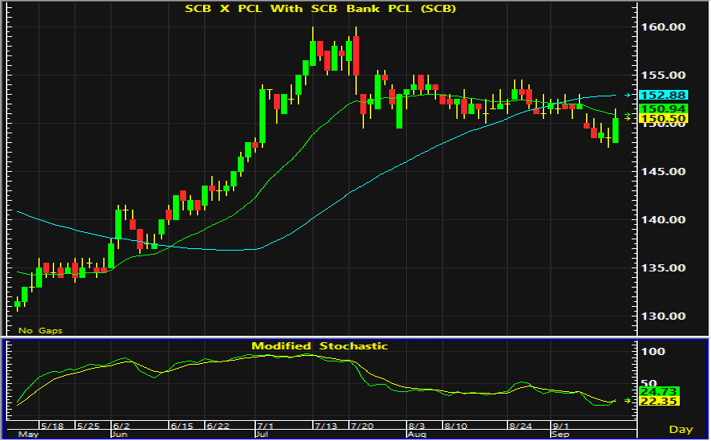Click the 5/18 date label
Viewport: 711px width, 441px height.
coord(52,426)
